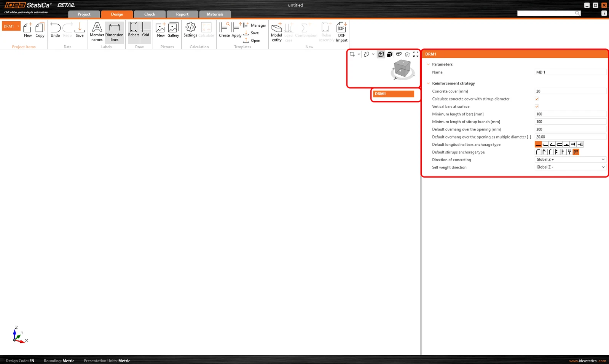Screen dimensions: 609x364
Task: Add a new Model entity
Action: pyautogui.click(x=277, y=32)
